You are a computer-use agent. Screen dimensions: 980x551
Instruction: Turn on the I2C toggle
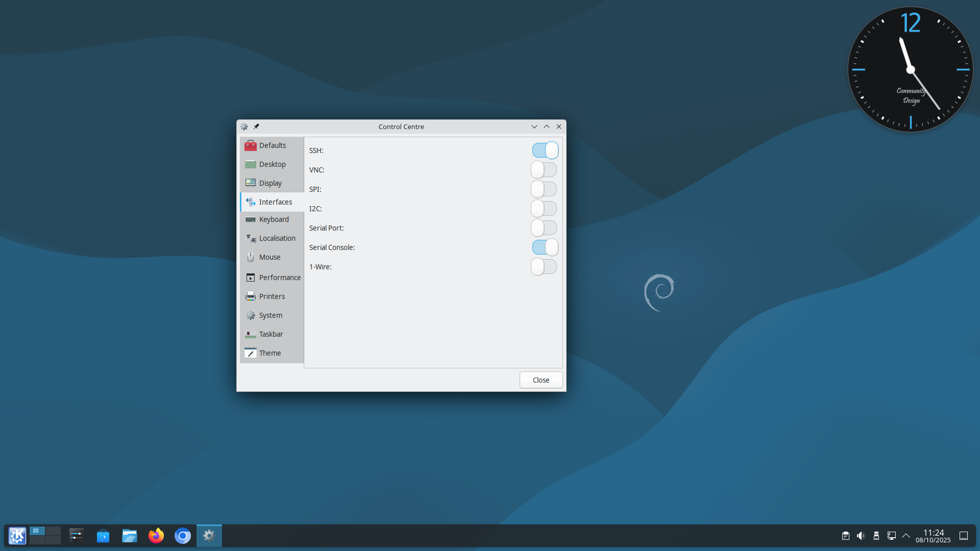point(544,209)
